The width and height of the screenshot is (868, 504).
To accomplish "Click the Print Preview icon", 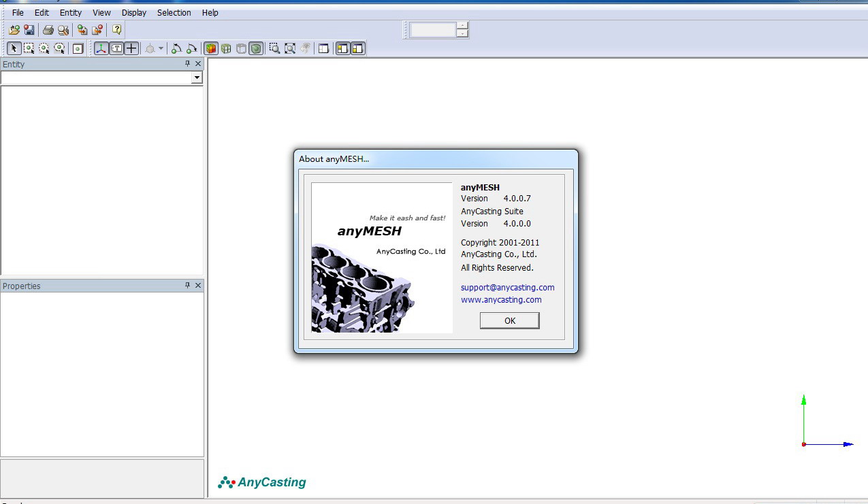I will point(63,30).
